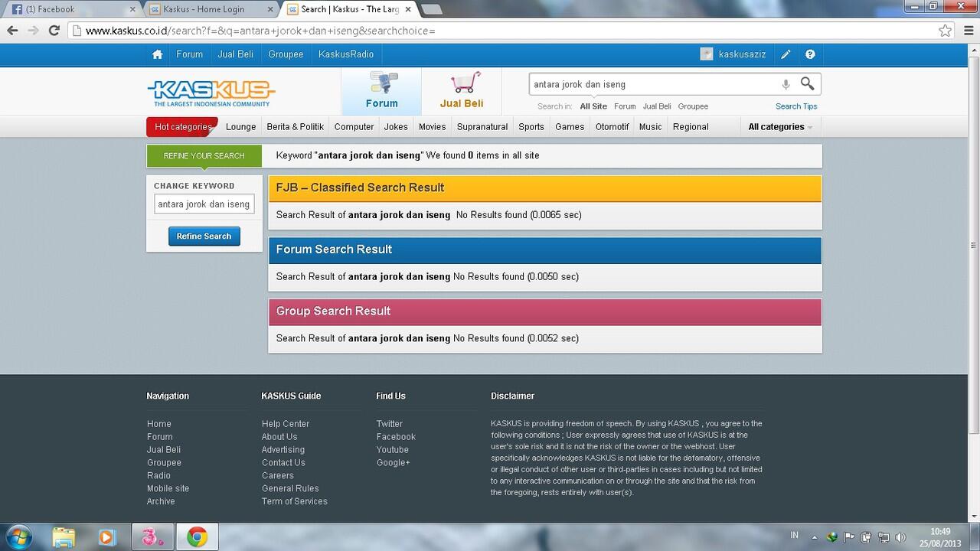Open Windows Start button
Screen dimensions: 980x551
(18, 536)
